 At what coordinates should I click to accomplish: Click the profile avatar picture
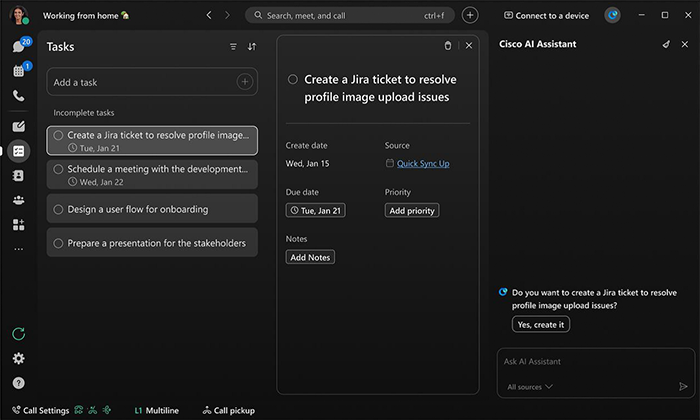18,15
